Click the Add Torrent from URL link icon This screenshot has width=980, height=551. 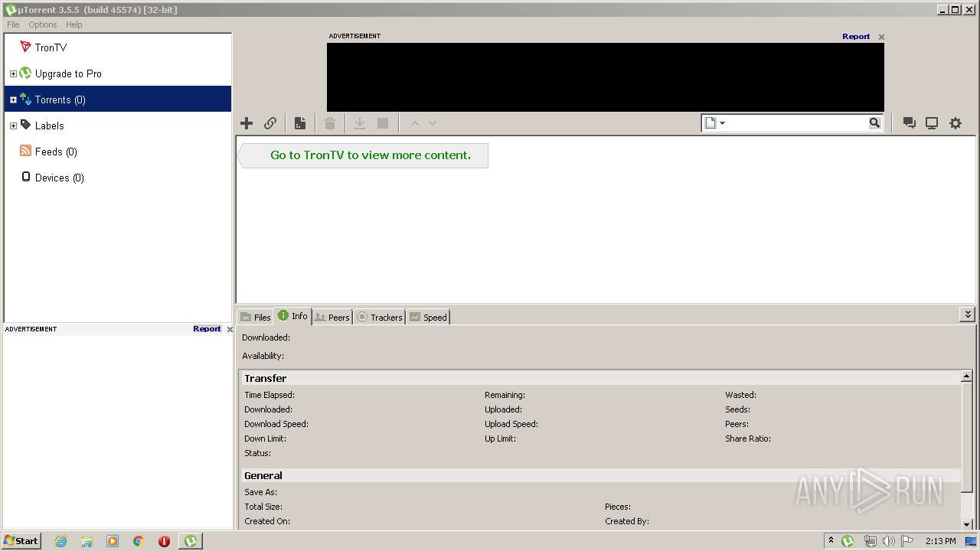click(270, 123)
